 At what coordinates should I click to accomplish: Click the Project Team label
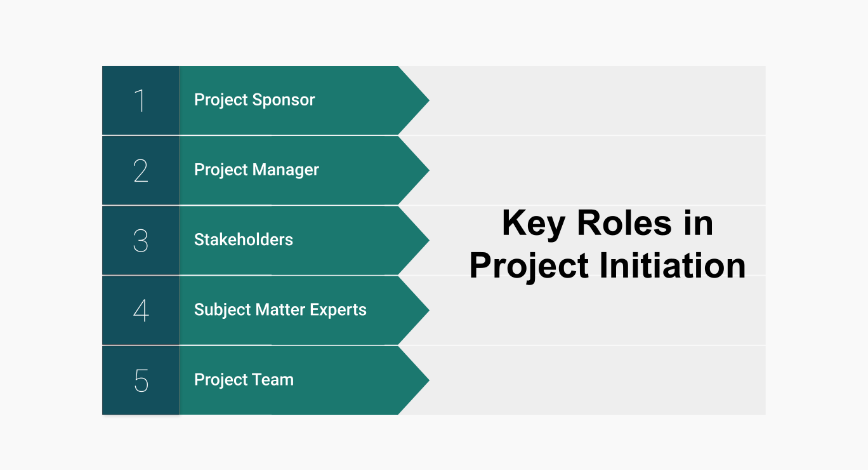[x=244, y=379]
